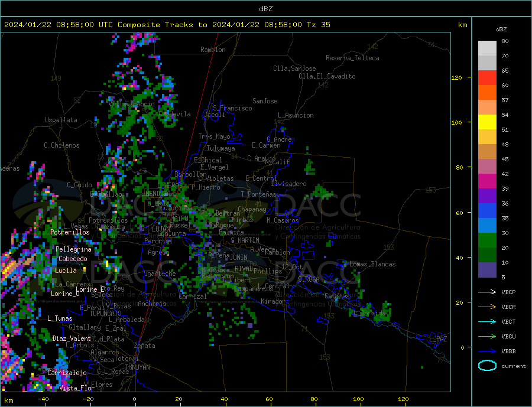Click the 'Lomas_Blancas' map label
The image size is (532, 407).
click(x=372, y=264)
